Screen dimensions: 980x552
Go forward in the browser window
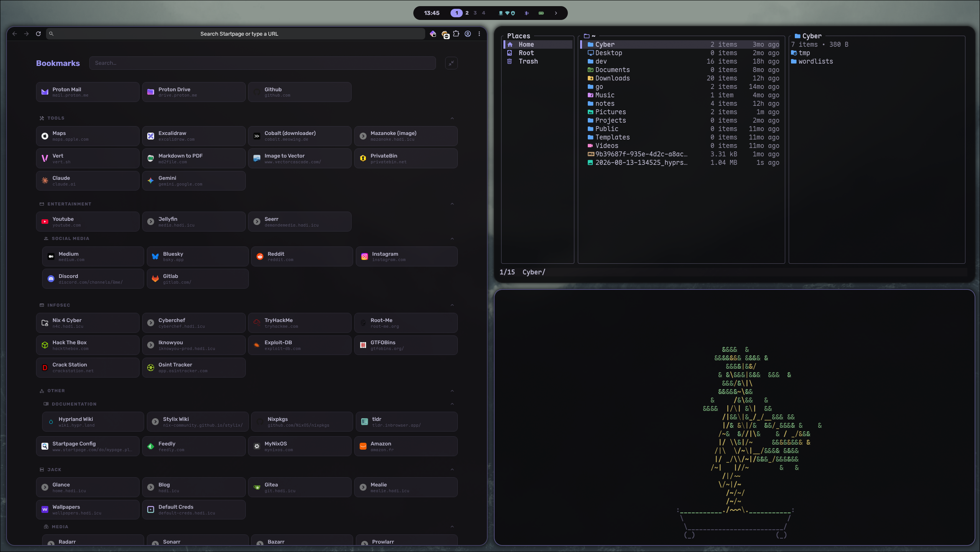(26, 34)
